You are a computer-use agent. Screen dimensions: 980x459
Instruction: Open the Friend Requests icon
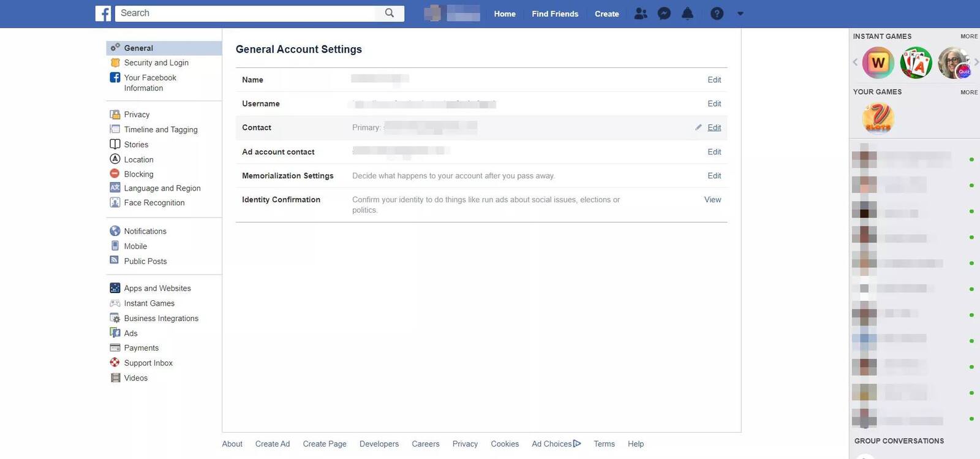tap(641, 13)
